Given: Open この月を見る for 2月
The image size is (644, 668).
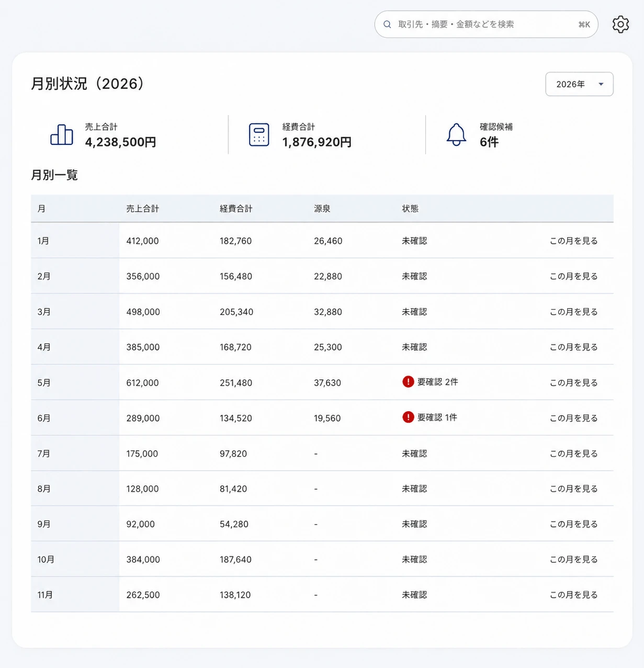Looking at the screenshot, I should point(573,276).
